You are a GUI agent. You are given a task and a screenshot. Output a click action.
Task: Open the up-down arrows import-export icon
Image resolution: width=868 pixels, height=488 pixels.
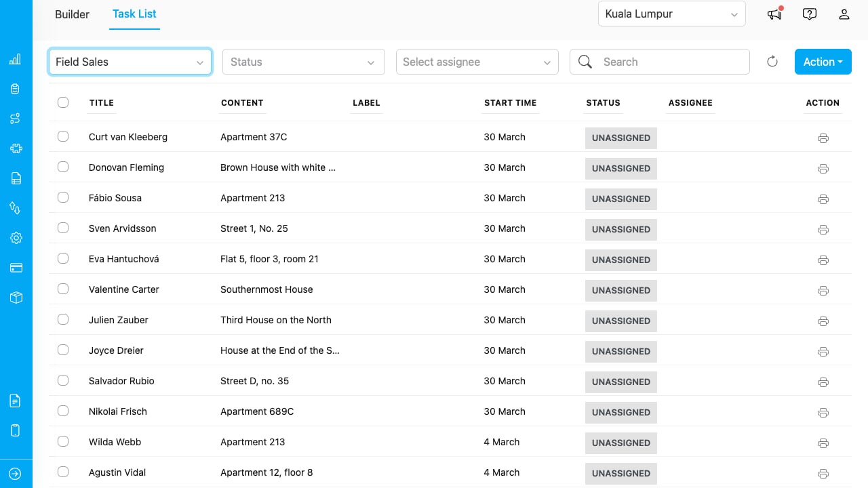coord(16,208)
